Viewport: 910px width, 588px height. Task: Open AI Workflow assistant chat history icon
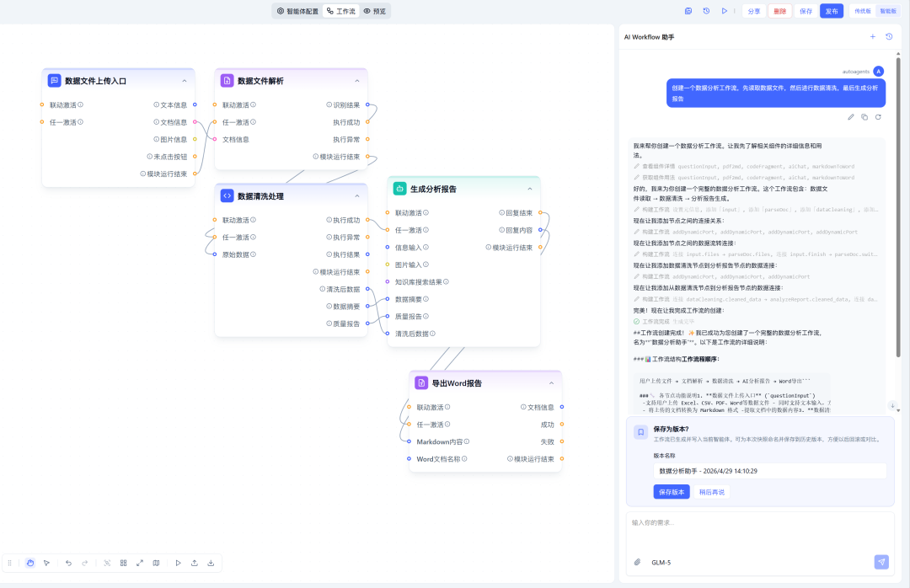tap(889, 36)
